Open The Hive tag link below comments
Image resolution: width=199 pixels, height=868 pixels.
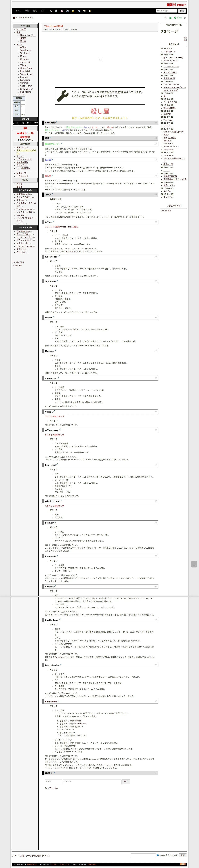pyautogui.click(x=54, y=788)
